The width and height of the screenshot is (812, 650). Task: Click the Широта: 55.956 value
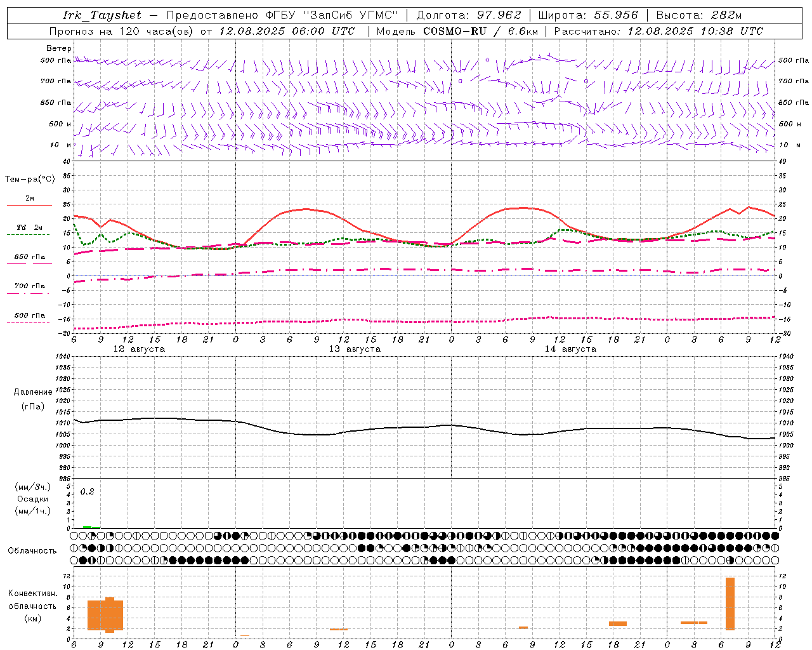click(x=588, y=15)
